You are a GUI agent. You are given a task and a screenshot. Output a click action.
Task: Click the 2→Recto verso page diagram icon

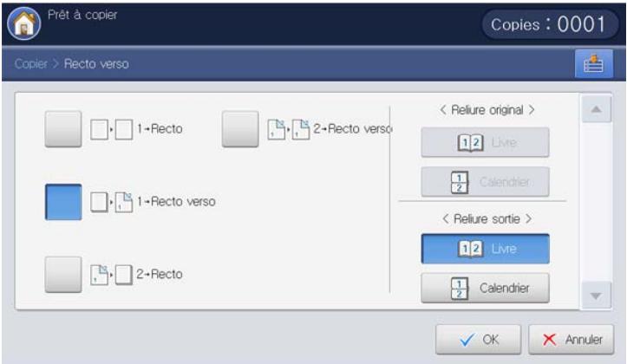(288, 129)
